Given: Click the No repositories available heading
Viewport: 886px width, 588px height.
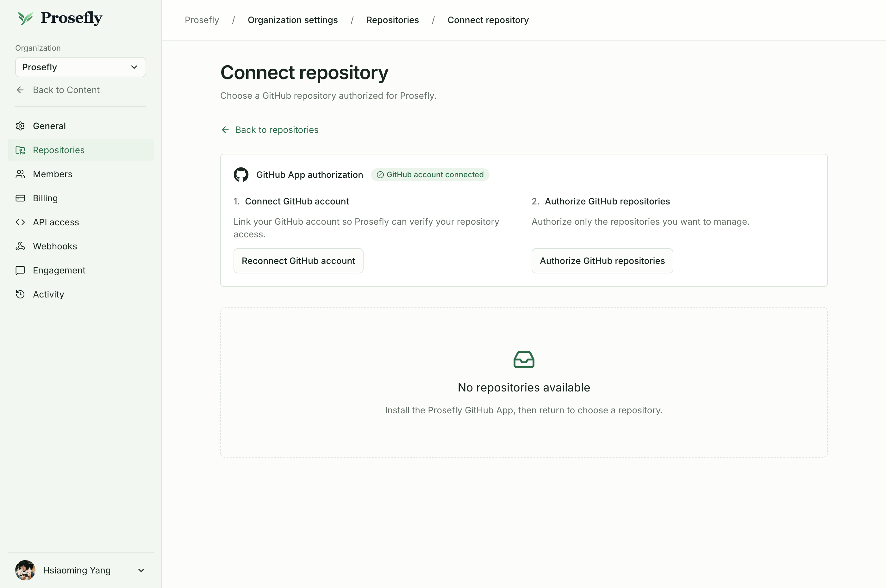Looking at the screenshot, I should tap(524, 387).
